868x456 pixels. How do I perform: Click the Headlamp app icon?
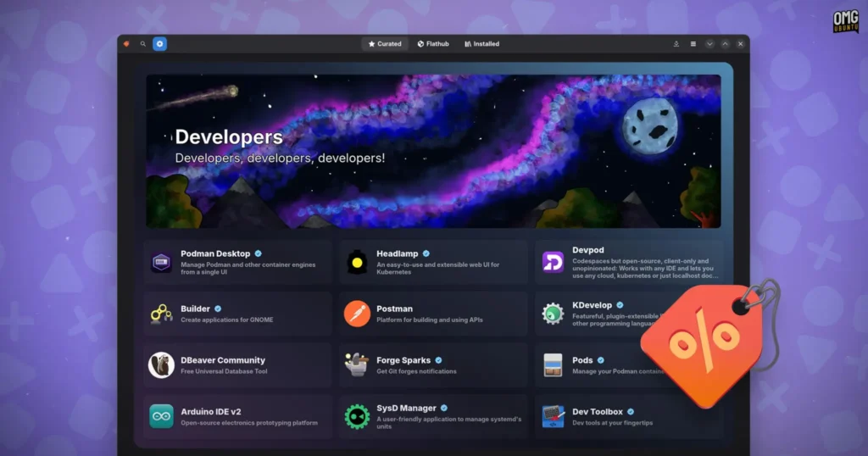357,262
